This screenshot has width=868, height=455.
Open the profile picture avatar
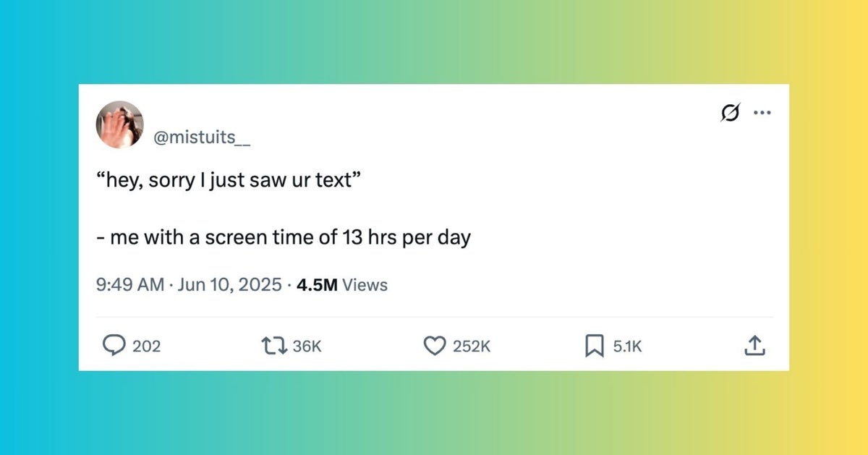(119, 124)
